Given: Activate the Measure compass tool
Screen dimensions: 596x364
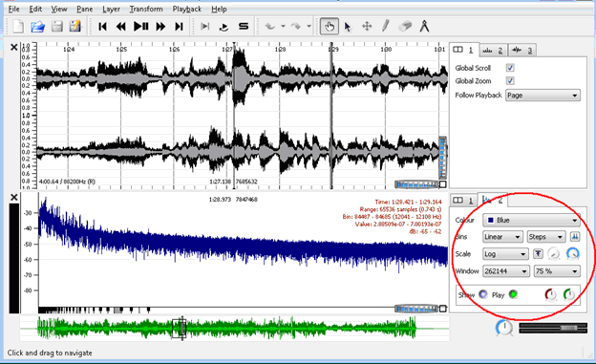Looking at the screenshot, I should pos(424,26).
